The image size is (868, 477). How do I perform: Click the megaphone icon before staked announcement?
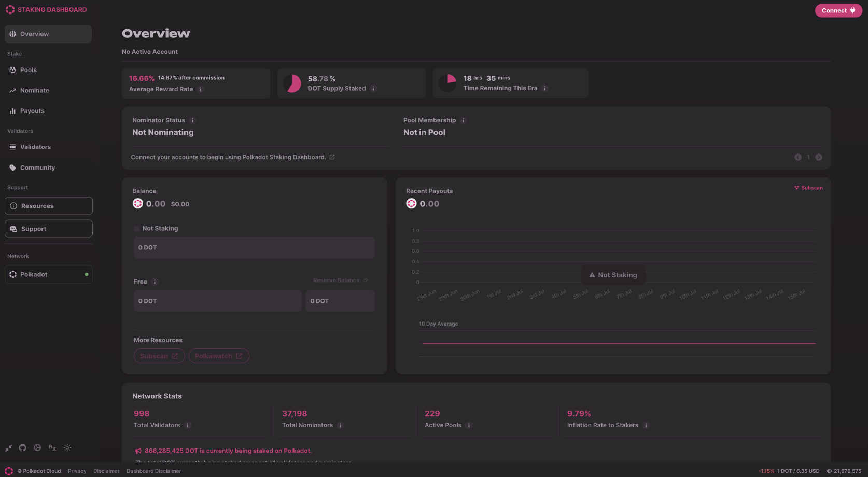coord(138,451)
